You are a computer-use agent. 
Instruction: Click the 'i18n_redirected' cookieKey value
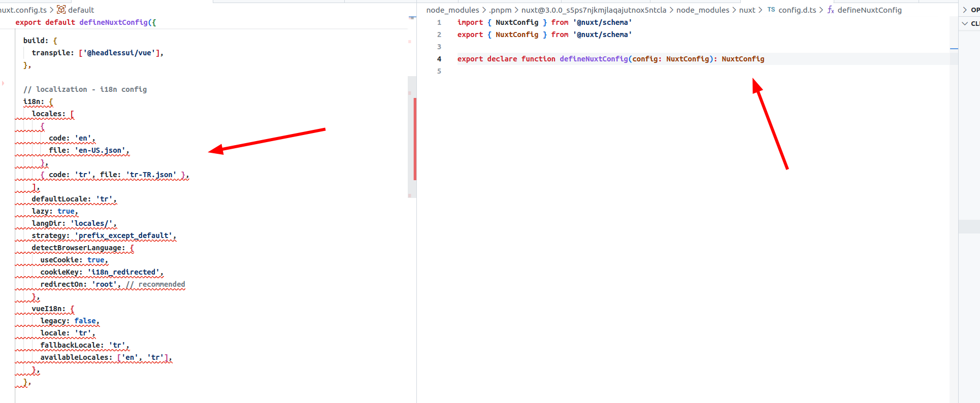pos(123,272)
